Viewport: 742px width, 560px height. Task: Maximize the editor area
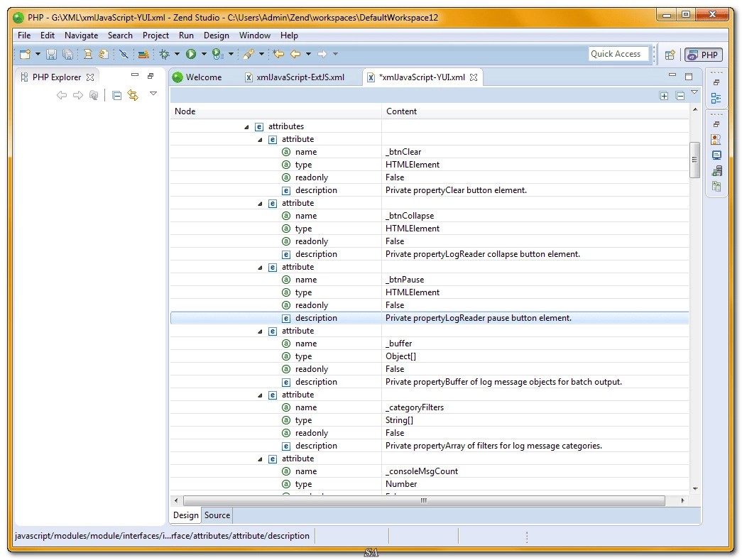coord(689,76)
